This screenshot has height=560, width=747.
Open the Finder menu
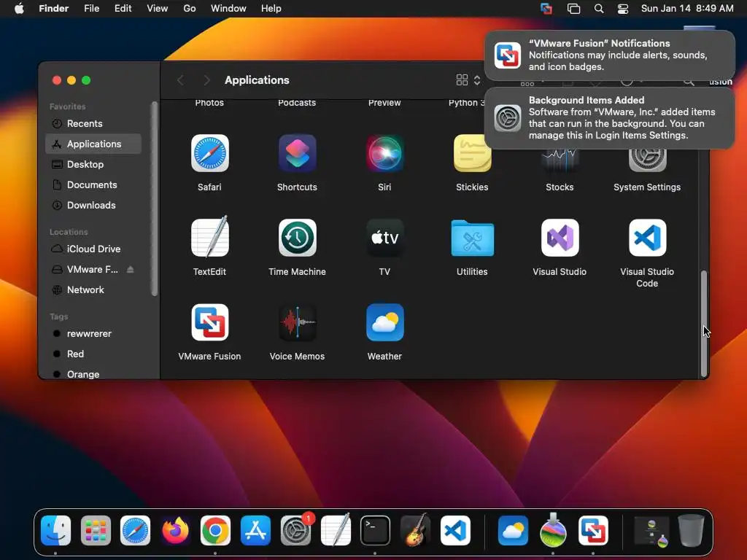point(54,9)
